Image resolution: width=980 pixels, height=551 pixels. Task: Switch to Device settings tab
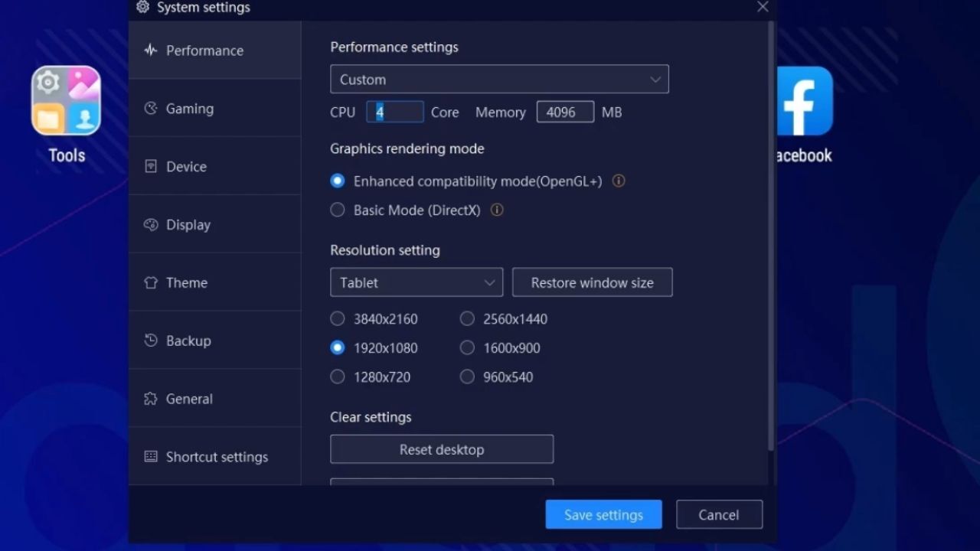click(x=215, y=167)
